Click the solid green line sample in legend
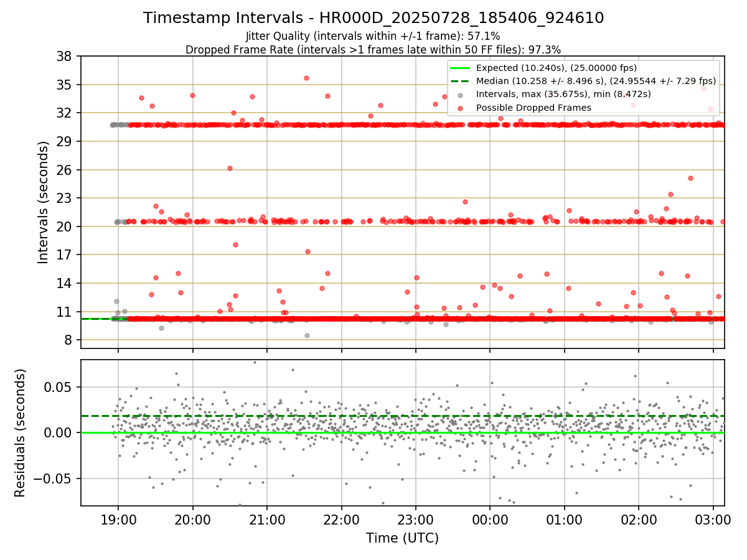This screenshot has width=747, height=560. (461, 68)
